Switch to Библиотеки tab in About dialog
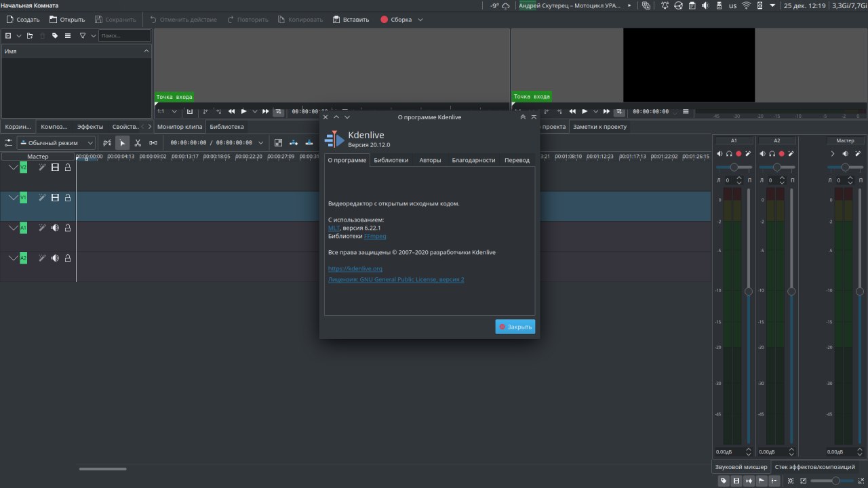This screenshot has height=488, width=868. pos(391,160)
